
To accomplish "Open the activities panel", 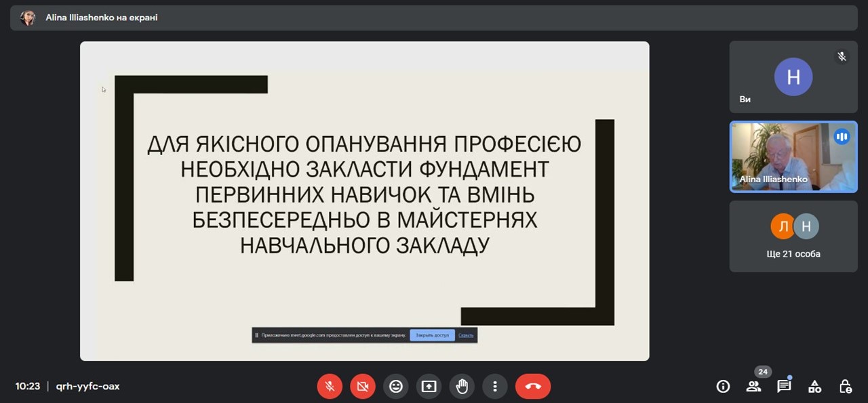I will (814, 386).
